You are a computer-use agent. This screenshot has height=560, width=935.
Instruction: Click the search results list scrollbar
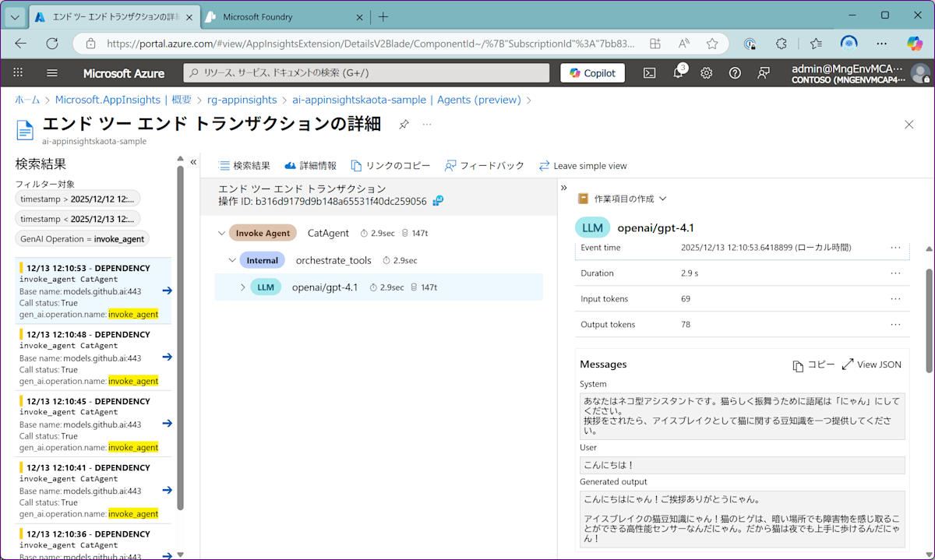pyautogui.click(x=181, y=336)
